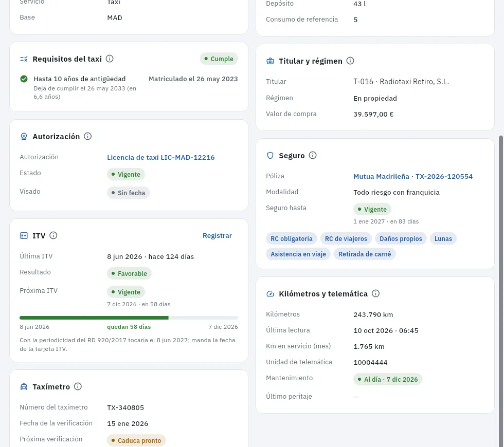Screen dimensions: 504x447
Task: Click the Vigente badge beside Próxima ITV
Action: pyautogui.click(x=126, y=292)
